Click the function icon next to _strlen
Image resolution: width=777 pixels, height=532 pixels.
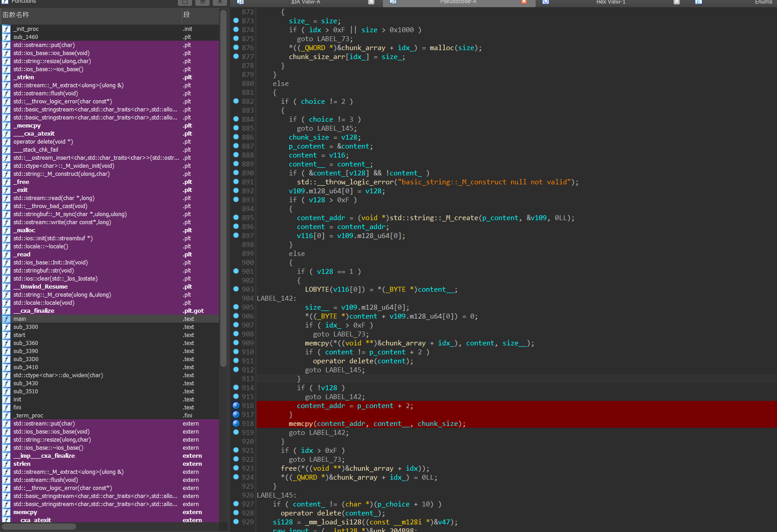(x=7, y=77)
